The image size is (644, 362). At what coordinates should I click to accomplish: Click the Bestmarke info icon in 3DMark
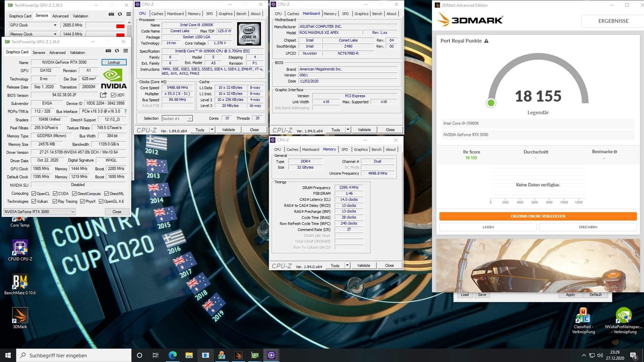pos(615,152)
